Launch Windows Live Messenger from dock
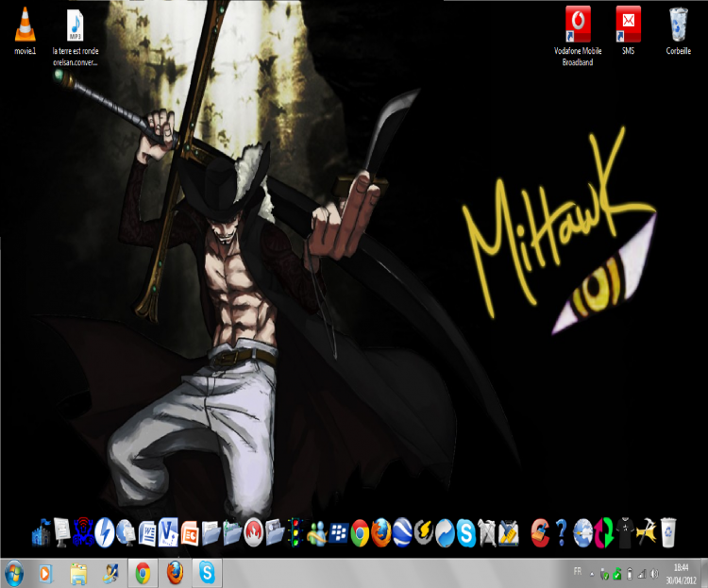The height and width of the screenshot is (588, 708). [x=317, y=533]
